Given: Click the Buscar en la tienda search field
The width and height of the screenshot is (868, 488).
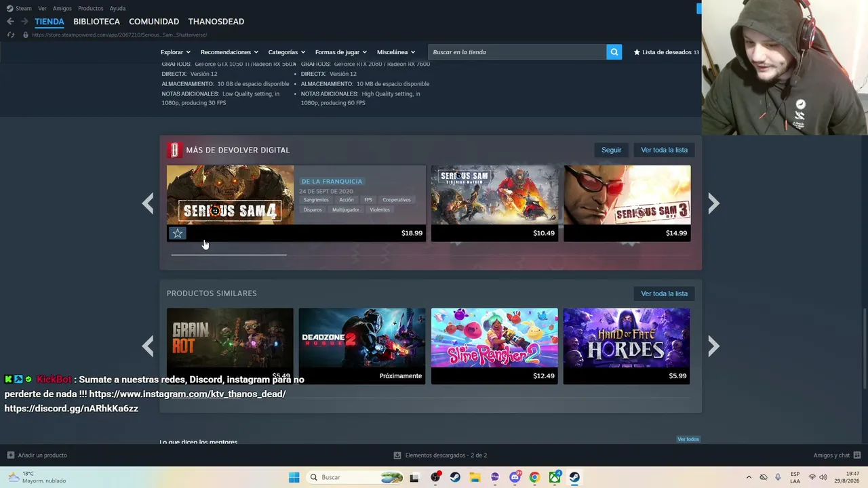Looking at the screenshot, I should 517,52.
